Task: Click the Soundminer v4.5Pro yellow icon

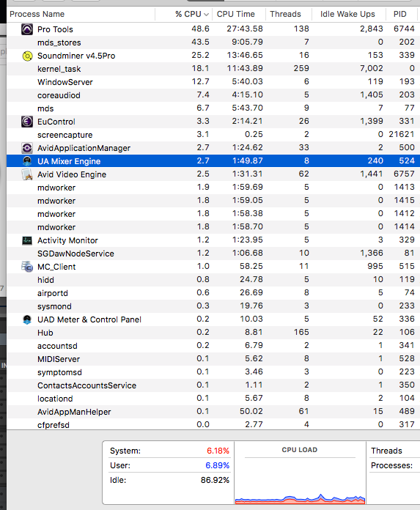Action: pyautogui.click(x=27, y=56)
